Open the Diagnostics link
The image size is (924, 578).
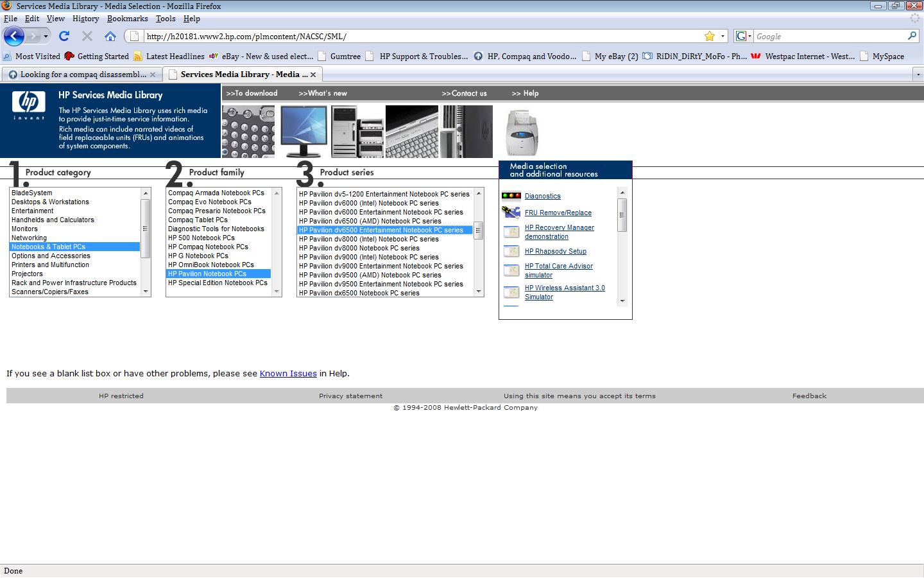tap(542, 196)
